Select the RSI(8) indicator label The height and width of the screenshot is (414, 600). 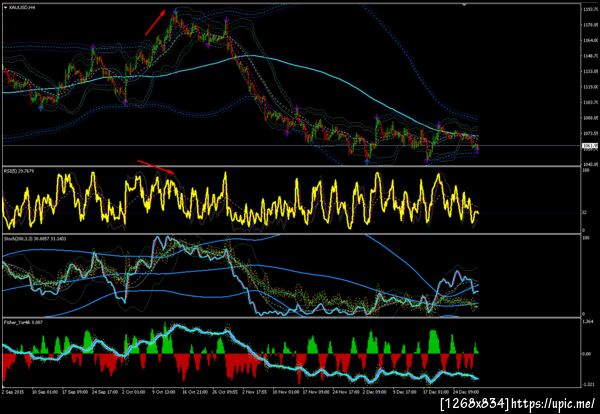point(19,171)
